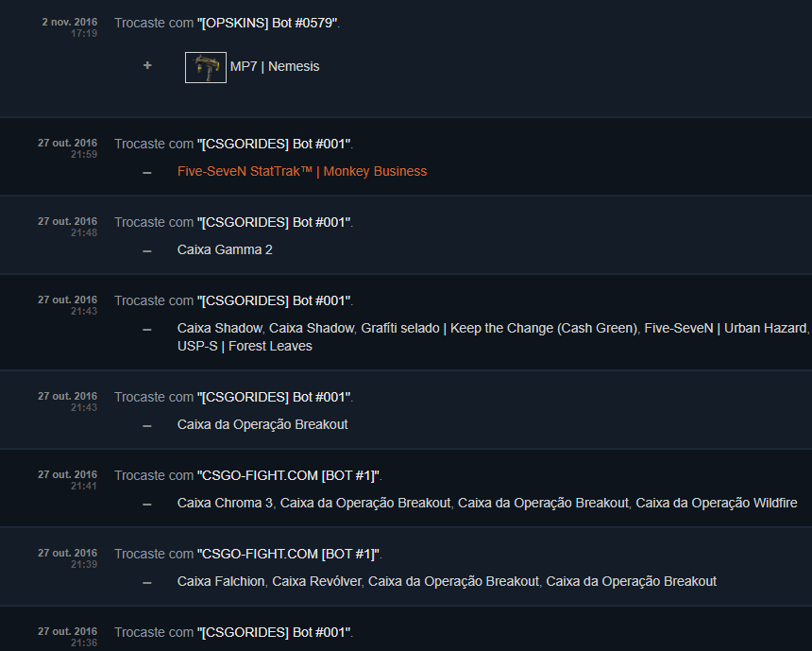Select the Caixa Gamma 2 item
Screen dimensions: 812x651
[x=225, y=249]
